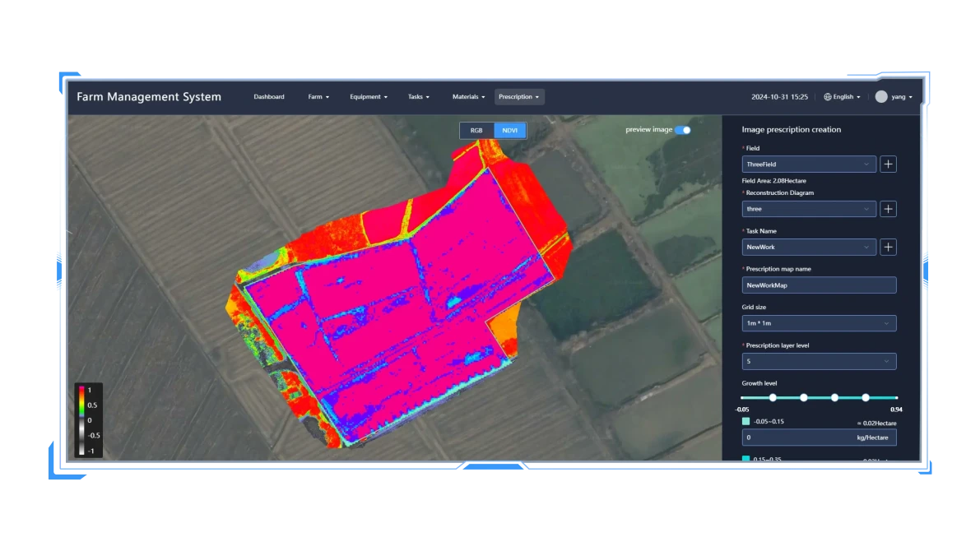
Task: Click the 2024-10-31 15:25 timestamp
Action: (x=779, y=97)
